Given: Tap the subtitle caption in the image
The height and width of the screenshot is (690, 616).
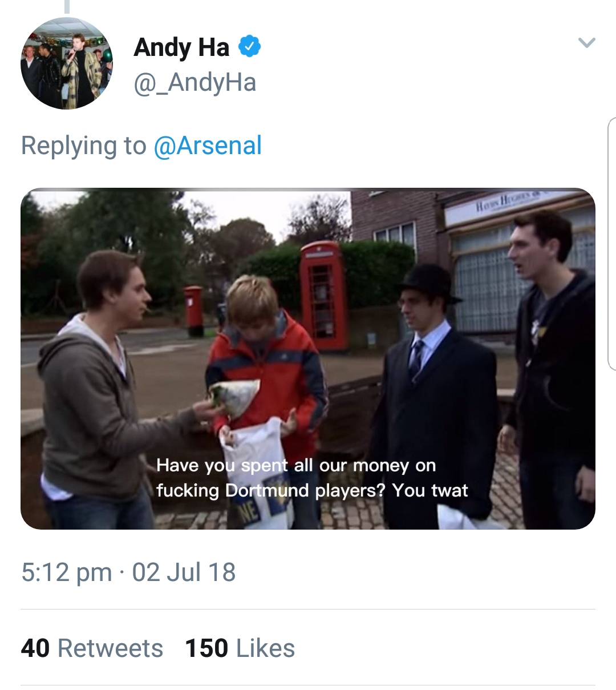Looking at the screenshot, I should coord(312,478).
